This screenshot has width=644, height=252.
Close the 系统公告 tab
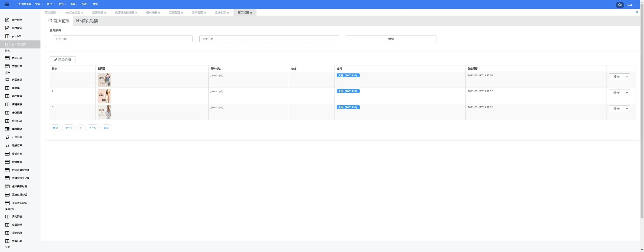228,13
